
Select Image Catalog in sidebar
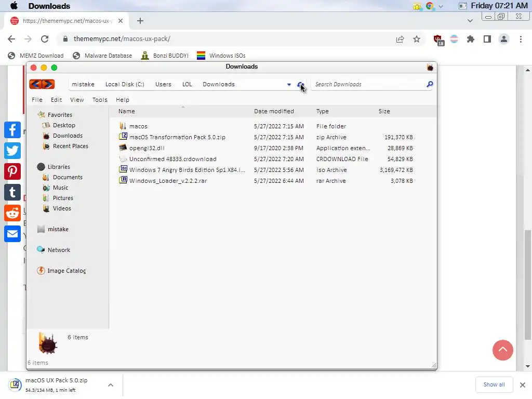pos(66,271)
